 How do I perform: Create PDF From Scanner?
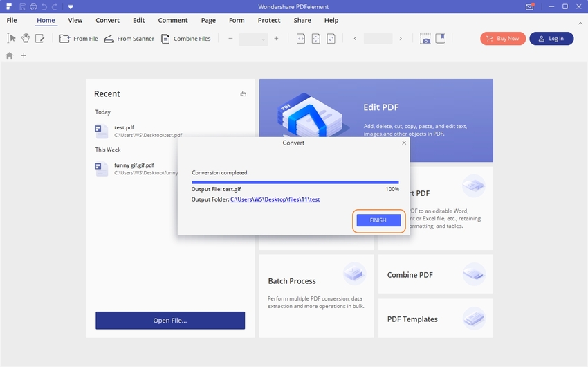click(x=129, y=39)
